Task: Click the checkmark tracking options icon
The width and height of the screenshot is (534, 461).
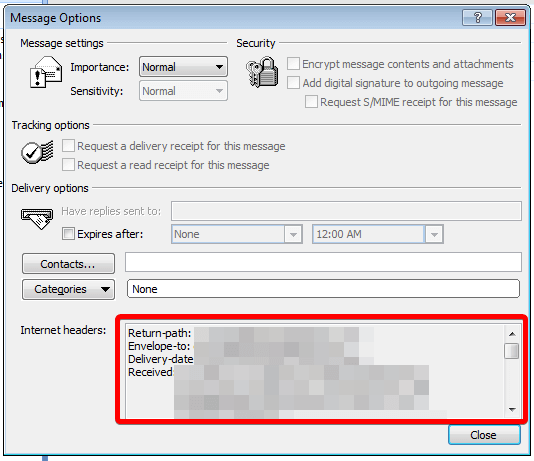Action: [37, 152]
